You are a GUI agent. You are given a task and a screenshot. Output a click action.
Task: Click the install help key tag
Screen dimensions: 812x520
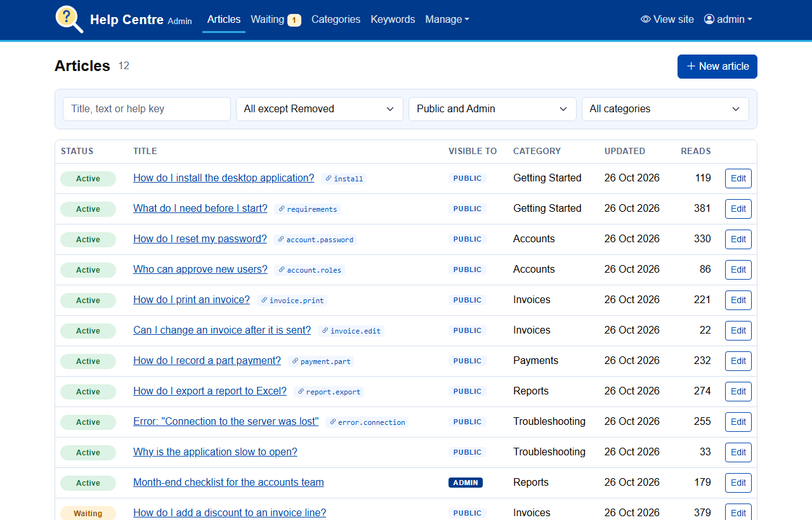[x=344, y=179]
